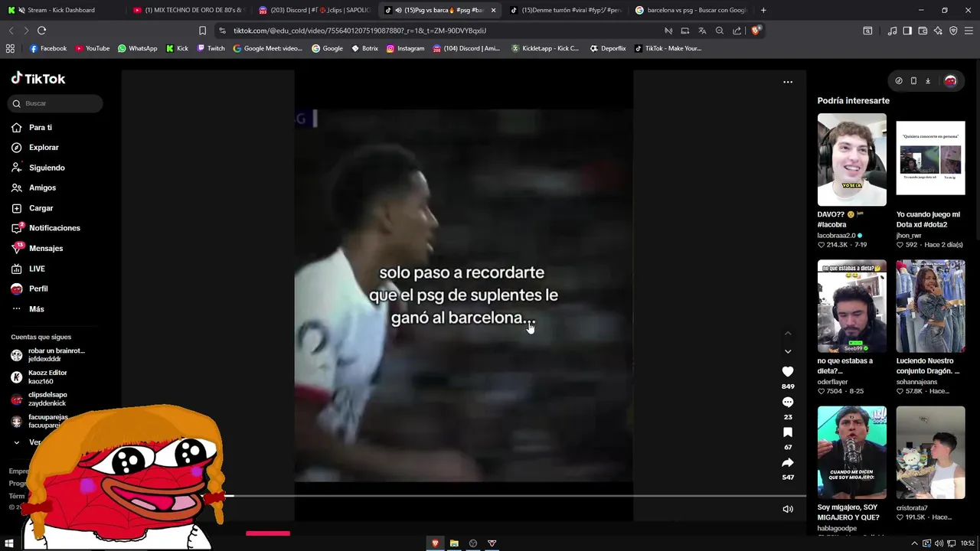Click the TikTok desktop app download icon
980x551 pixels.
click(928, 80)
